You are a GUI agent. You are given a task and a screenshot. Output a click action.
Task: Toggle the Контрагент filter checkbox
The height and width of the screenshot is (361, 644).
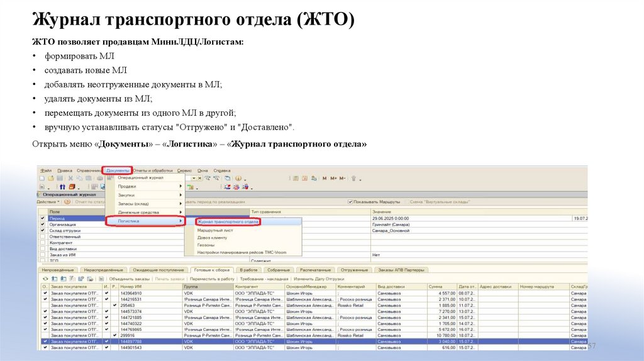(x=42, y=243)
